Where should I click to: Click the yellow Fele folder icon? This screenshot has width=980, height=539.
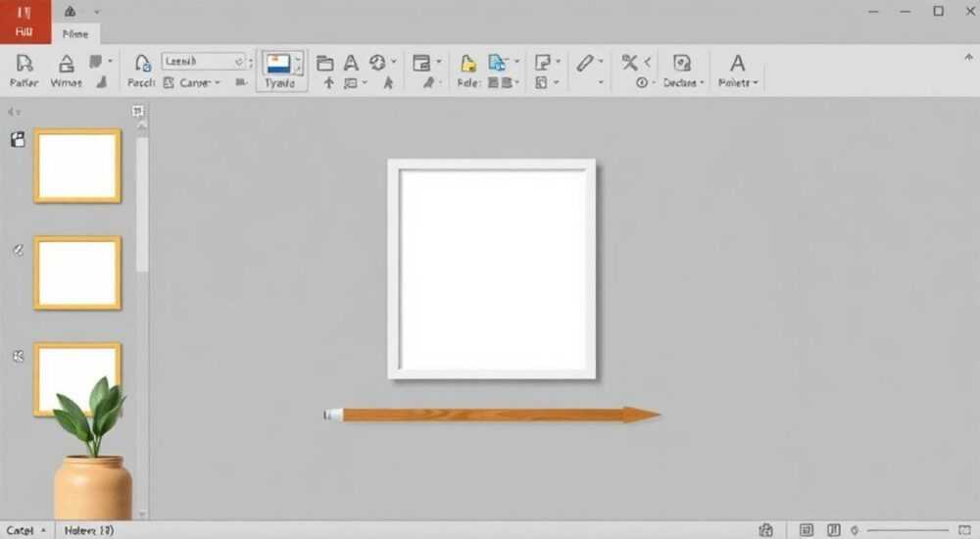point(468,63)
